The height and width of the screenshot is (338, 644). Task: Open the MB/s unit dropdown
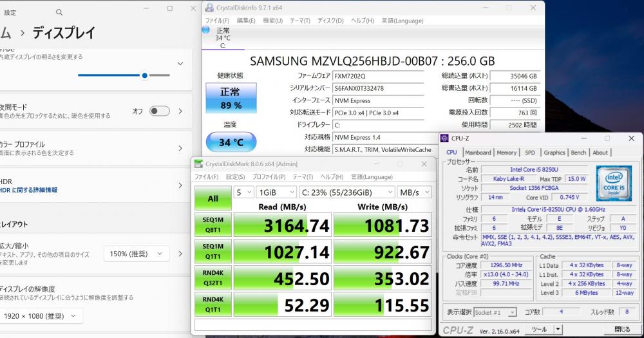pyautogui.click(x=414, y=192)
